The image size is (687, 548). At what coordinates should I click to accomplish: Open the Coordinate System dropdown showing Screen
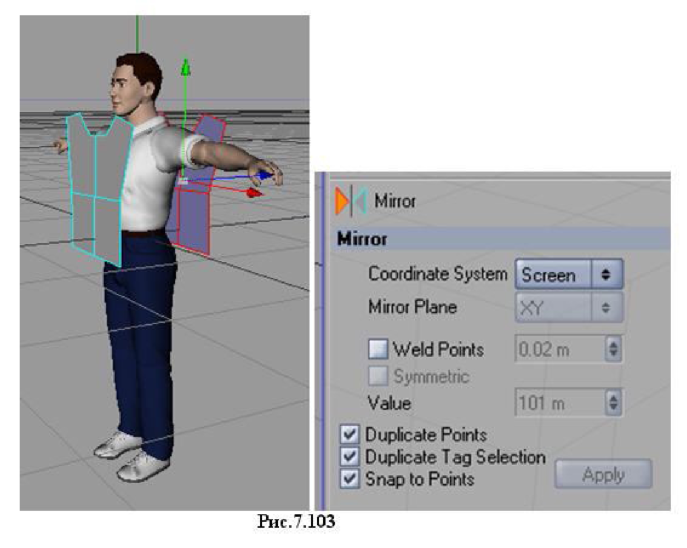pyautogui.click(x=569, y=275)
